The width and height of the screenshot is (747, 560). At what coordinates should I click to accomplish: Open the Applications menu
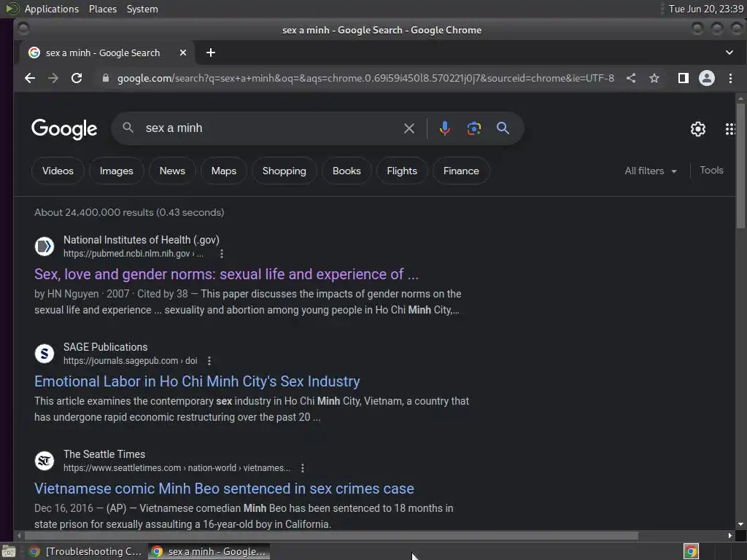[x=52, y=9]
